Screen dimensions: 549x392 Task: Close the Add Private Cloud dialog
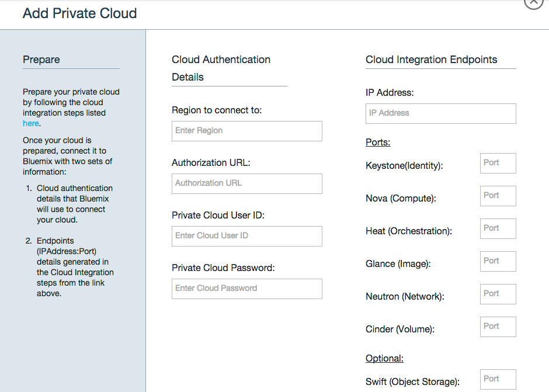pos(534,2)
